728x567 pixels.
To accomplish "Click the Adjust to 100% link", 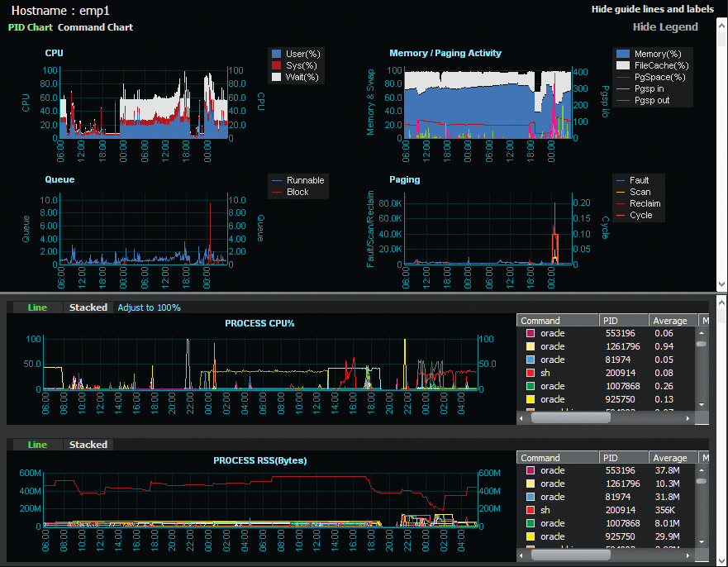I will (149, 307).
